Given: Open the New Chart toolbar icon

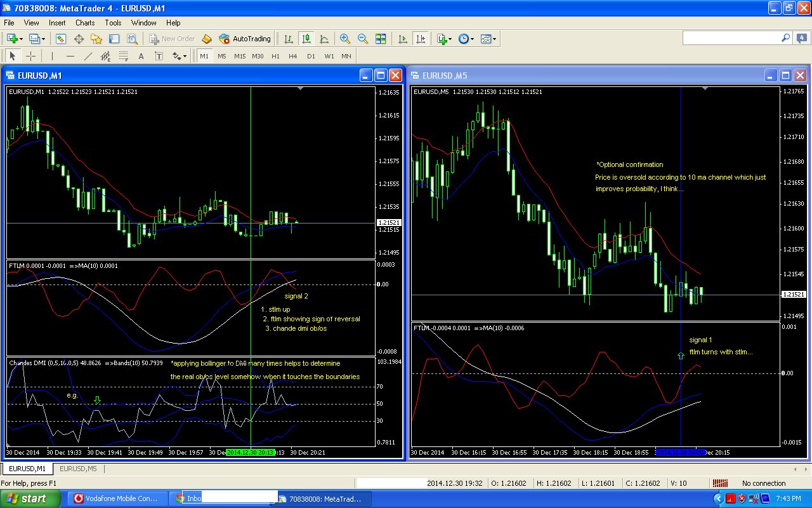Looking at the screenshot, I should [x=11, y=39].
